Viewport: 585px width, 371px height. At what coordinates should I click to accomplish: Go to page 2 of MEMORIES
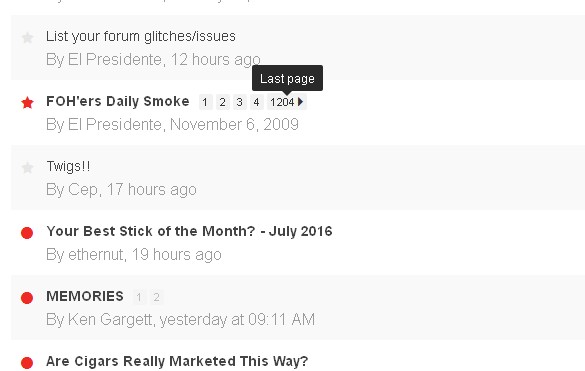[x=156, y=297]
